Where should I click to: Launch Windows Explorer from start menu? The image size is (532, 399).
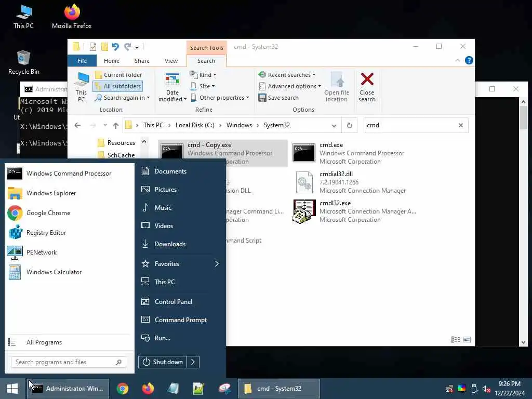pos(69,193)
